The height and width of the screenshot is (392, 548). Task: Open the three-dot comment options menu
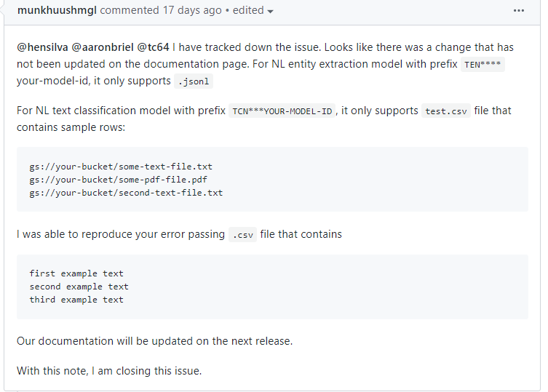point(519,10)
